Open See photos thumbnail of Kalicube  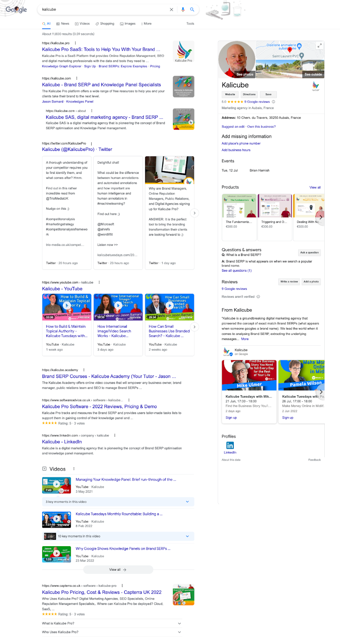237,59
